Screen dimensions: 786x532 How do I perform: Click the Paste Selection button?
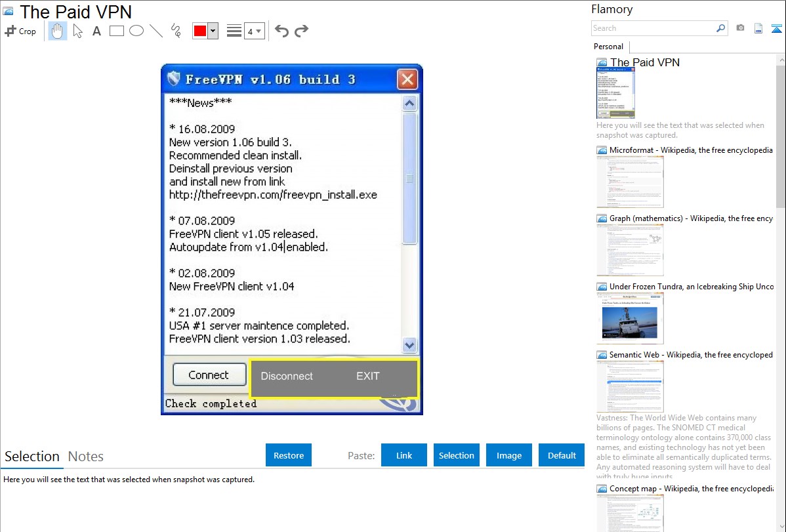(x=456, y=455)
